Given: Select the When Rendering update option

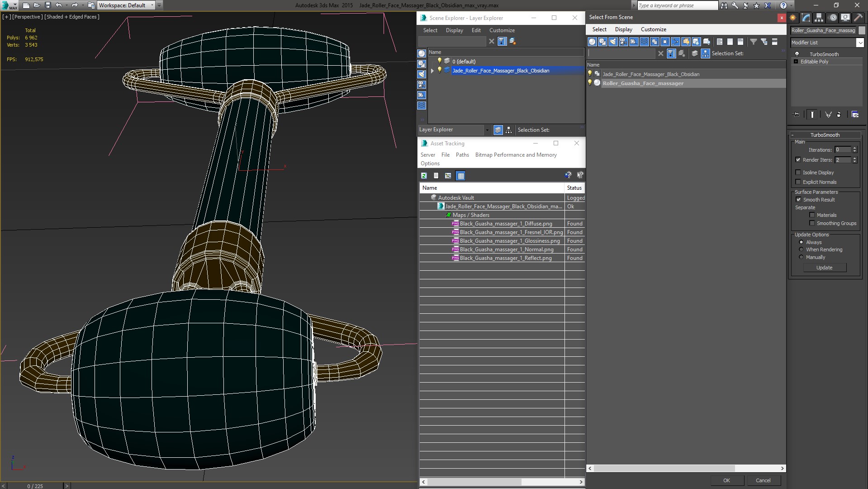Looking at the screenshot, I should (801, 249).
